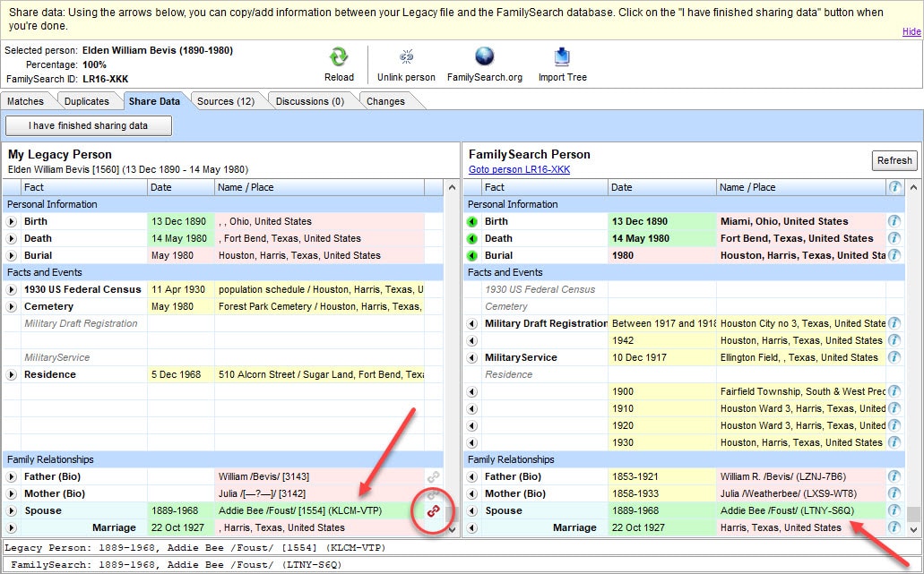This screenshot has height=574, width=924.
Task: Copy FamilySearch MilitaryService arrow
Action: 472,358
